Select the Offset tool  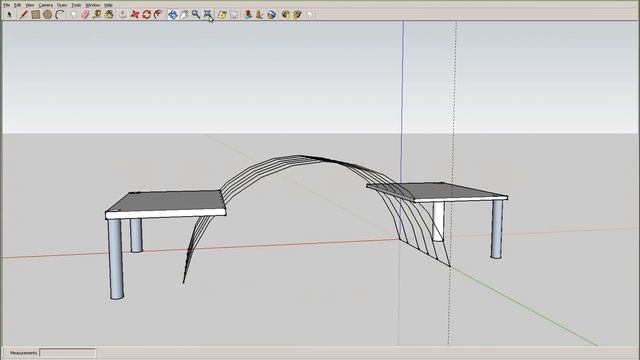click(x=158, y=15)
